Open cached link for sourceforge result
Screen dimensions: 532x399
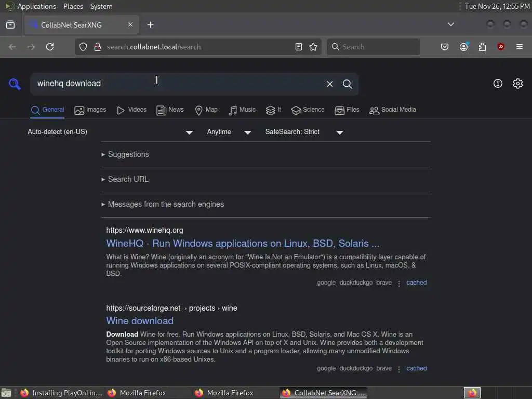(x=417, y=368)
